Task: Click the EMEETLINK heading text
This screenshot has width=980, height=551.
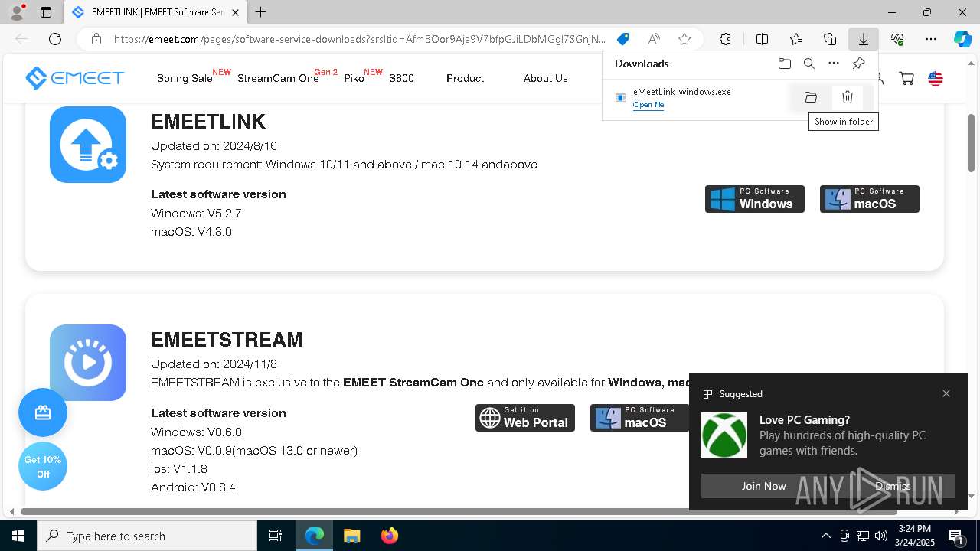Action: (208, 121)
